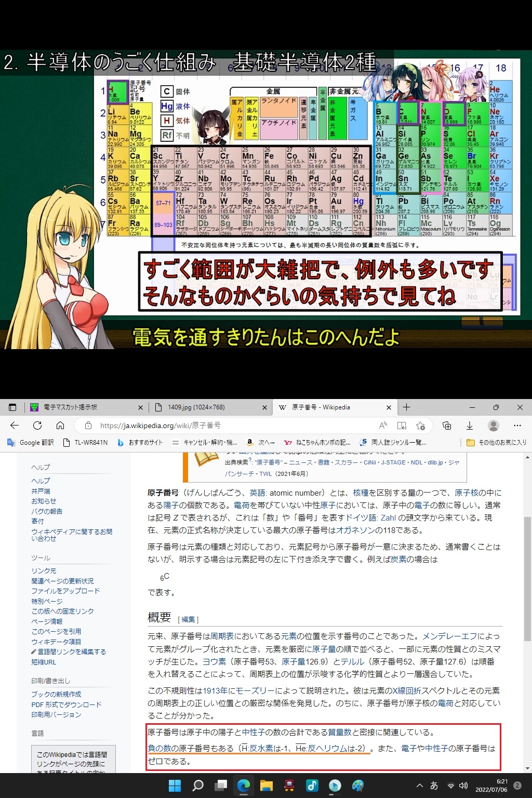Click PDF 形式でダウンロード link
Screen dimensions: 532x798
tap(66, 704)
